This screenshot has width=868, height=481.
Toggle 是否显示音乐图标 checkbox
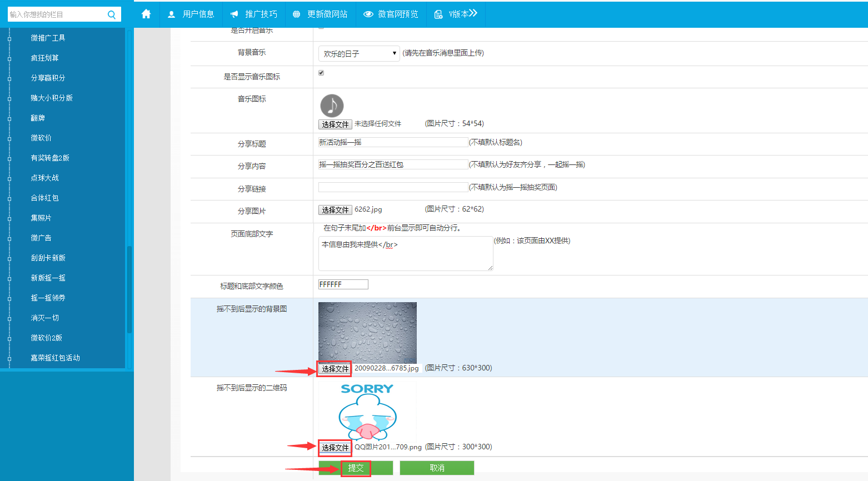321,73
